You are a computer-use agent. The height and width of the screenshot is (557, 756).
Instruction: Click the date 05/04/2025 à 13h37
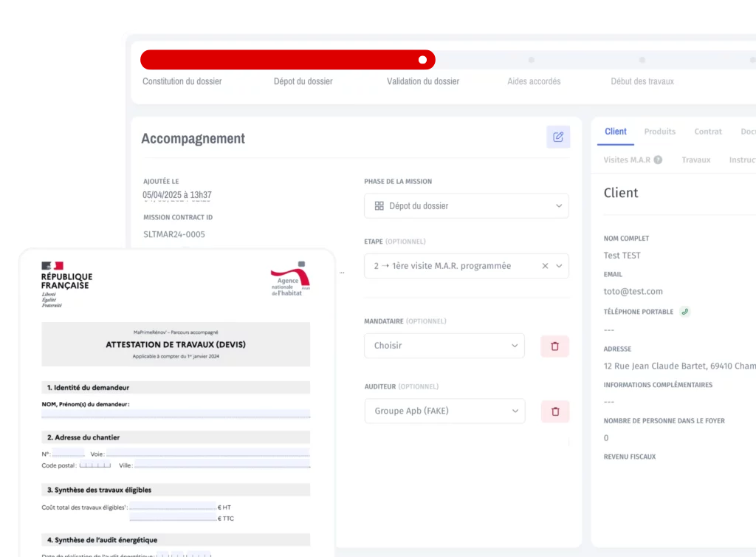(177, 195)
